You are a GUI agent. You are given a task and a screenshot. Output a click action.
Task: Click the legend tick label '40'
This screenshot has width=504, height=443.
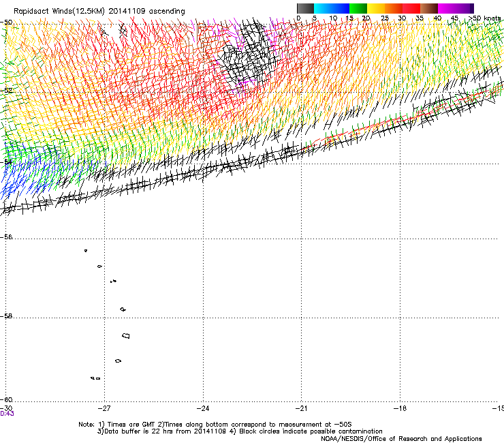tap(437, 18)
